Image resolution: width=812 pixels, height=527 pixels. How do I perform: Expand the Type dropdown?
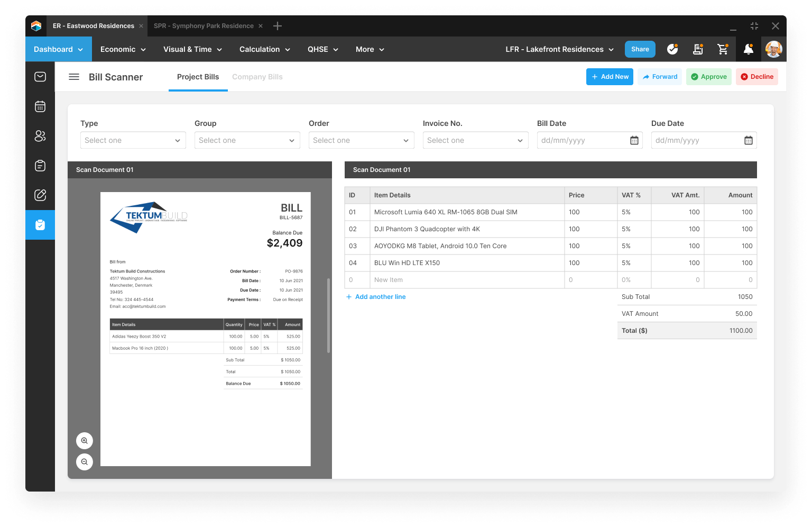(x=133, y=140)
